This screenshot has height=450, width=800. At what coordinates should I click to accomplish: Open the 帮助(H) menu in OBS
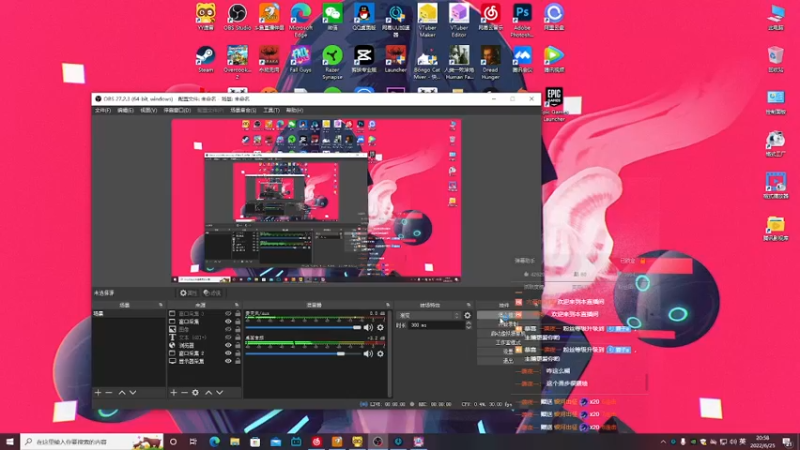[x=294, y=110]
